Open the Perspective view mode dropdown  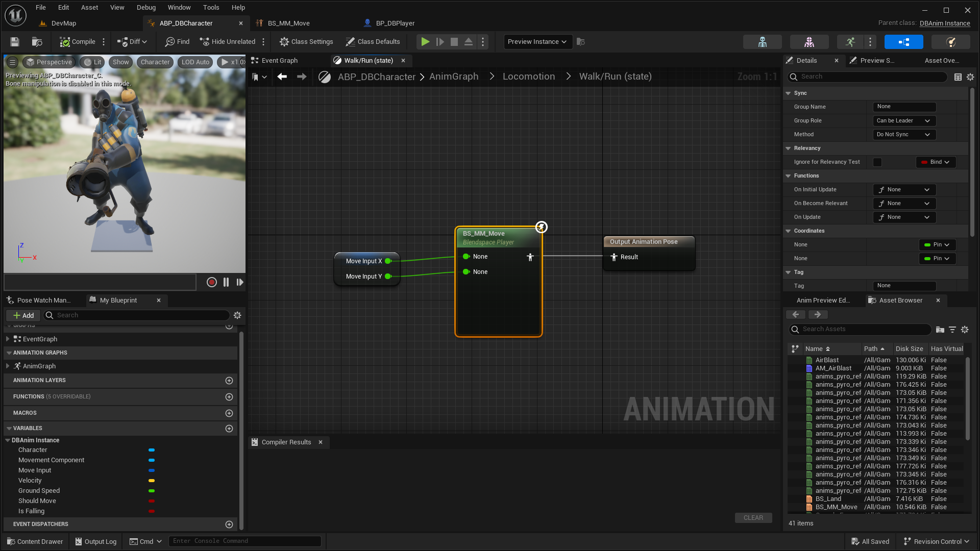50,62
